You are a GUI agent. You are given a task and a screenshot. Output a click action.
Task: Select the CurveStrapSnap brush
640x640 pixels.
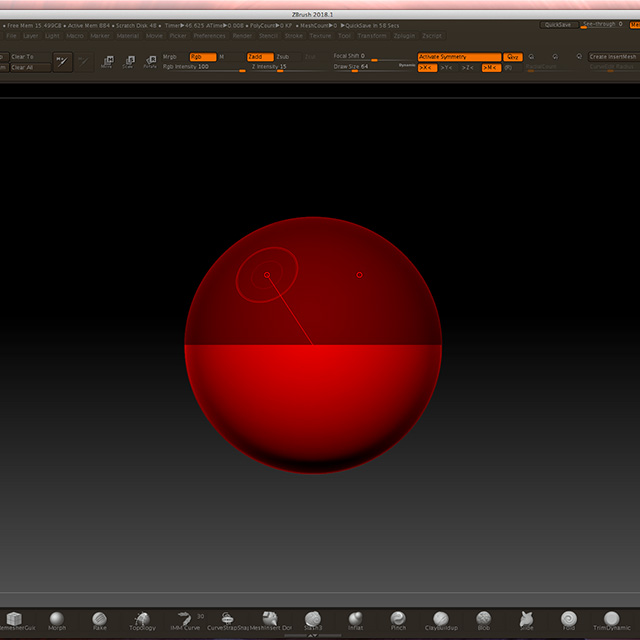(228, 620)
